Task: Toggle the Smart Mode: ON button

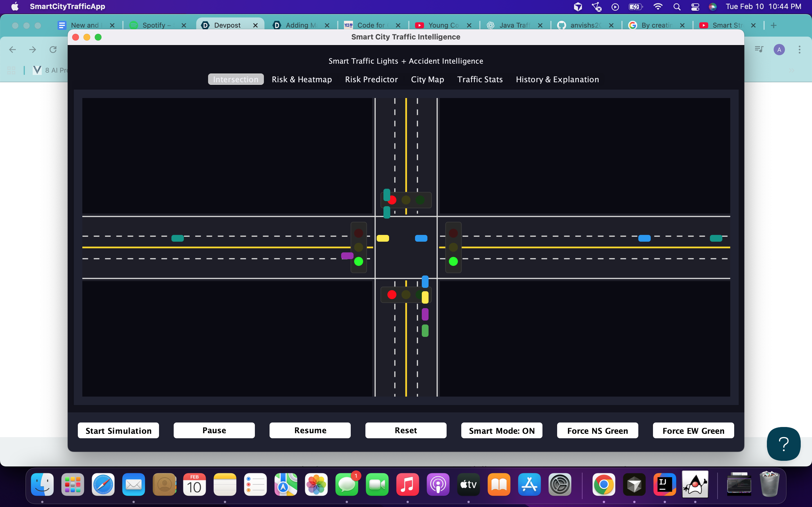Action: click(501, 430)
